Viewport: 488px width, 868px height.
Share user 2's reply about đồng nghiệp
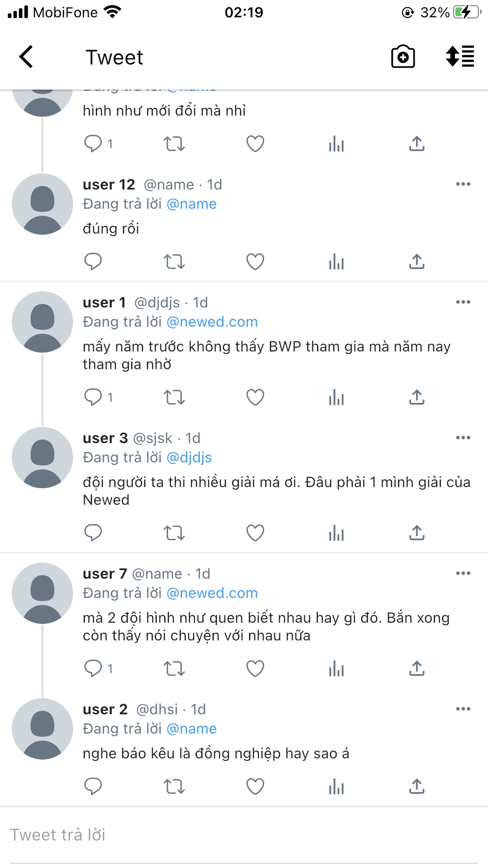417,786
